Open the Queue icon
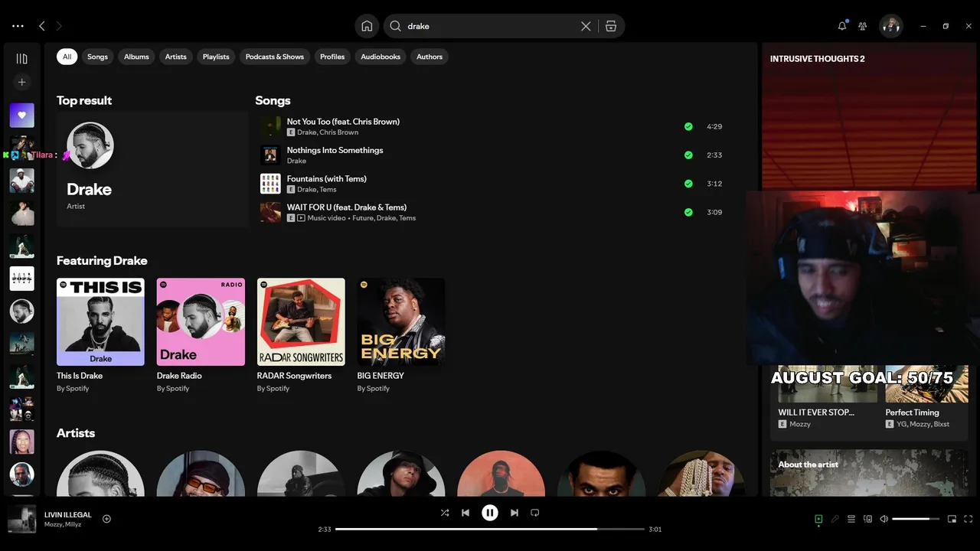 point(851,519)
